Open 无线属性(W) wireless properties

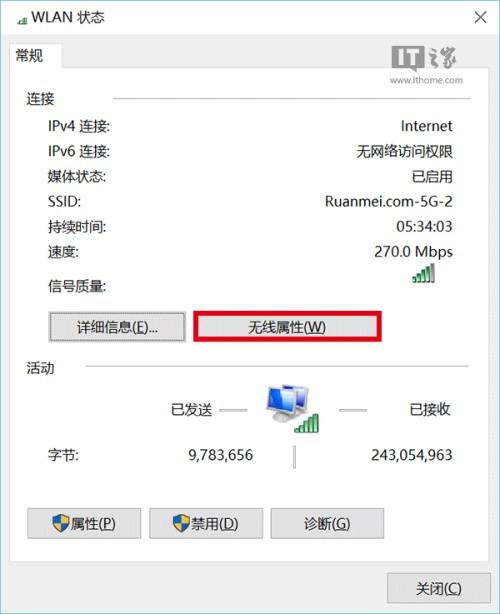pos(287,327)
